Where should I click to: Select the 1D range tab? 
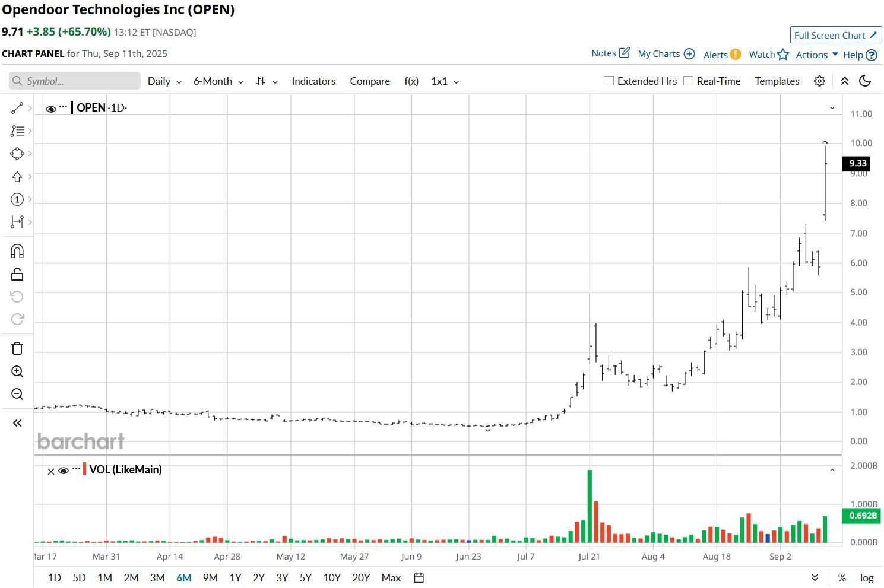click(x=55, y=578)
